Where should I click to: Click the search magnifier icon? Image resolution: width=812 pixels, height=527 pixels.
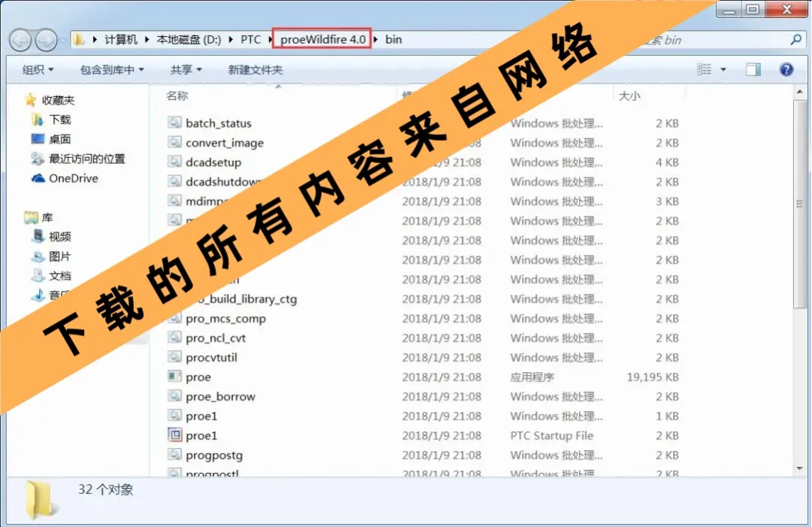796,39
